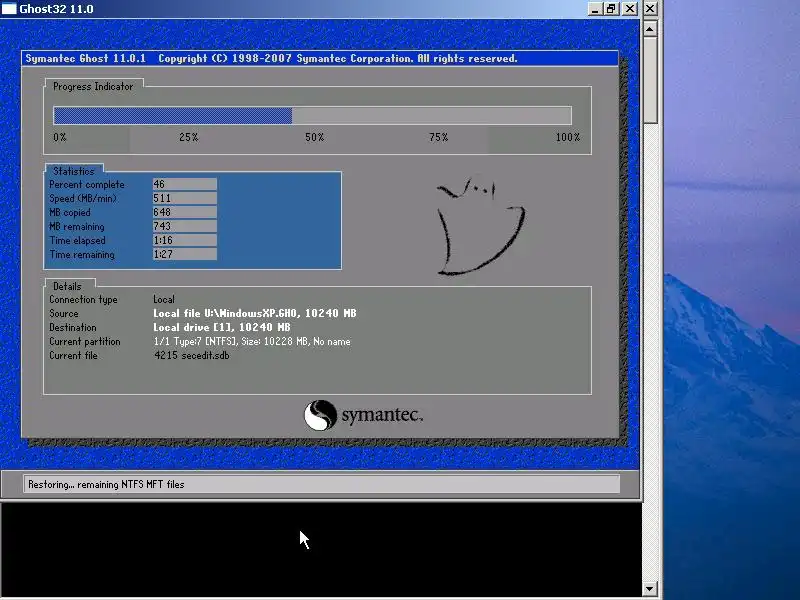
Task: Click the 25% progress scale mark
Action: [x=188, y=137]
